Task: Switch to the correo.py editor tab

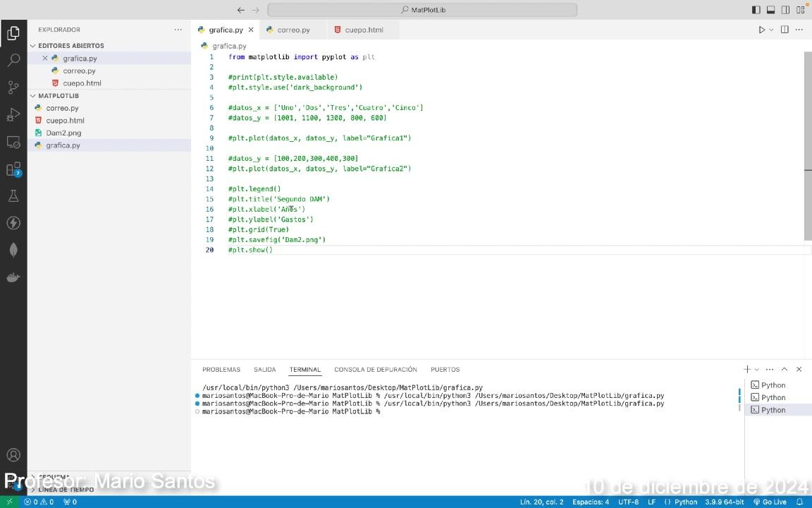Action: coord(293,30)
